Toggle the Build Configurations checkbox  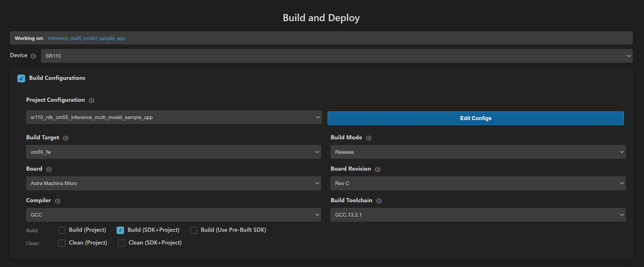(x=21, y=78)
